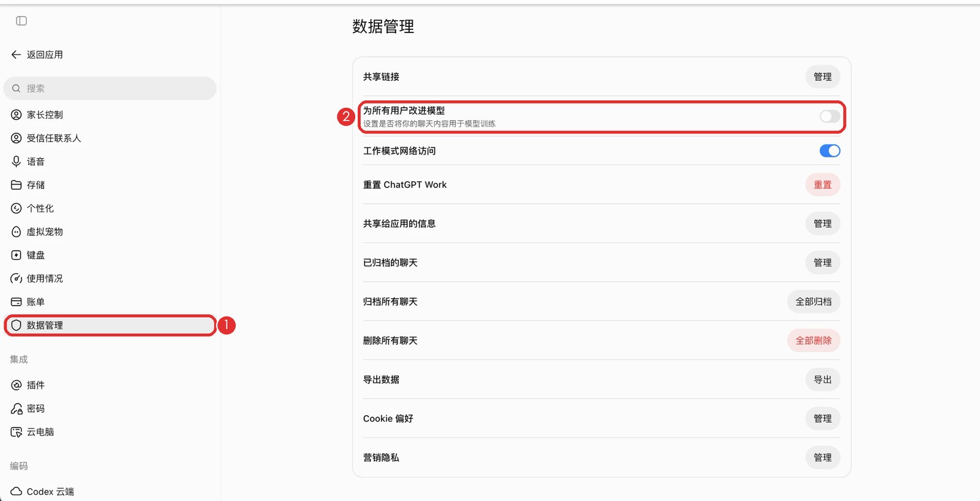Viewport: 980px width, 501px height.
Task: Toggle 为所有用户改进模型 switch
Action: (x=830, y=116)
